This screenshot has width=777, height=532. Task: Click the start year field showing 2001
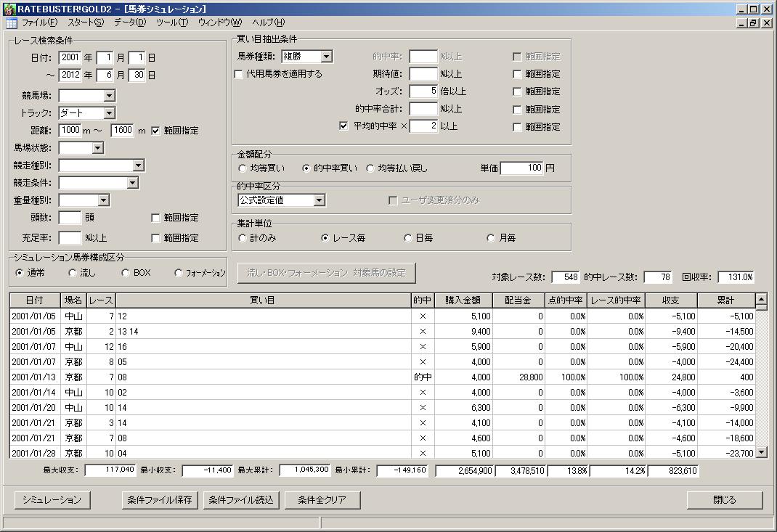point(70,58)
